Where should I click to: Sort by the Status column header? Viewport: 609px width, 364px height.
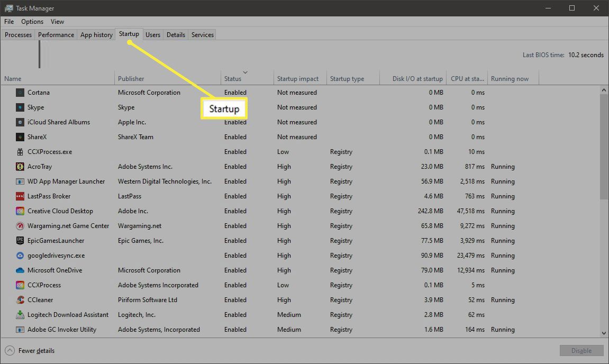pos(247,78)
